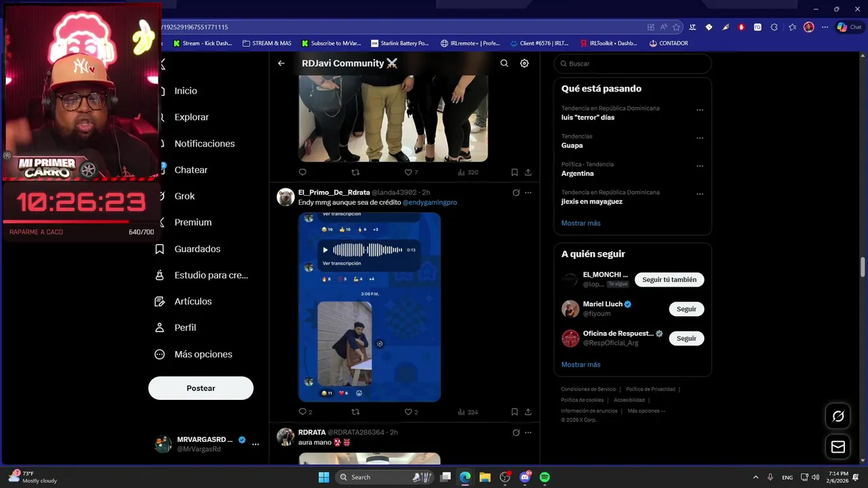Open Estudio para creadores
Viewport: 868px width, 488px height.
201,275
